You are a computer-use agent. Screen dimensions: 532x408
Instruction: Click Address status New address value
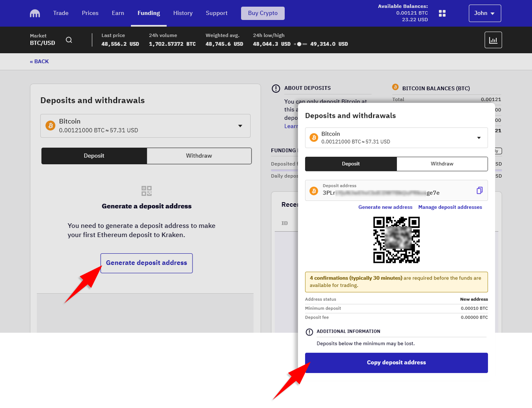point(474,299)
